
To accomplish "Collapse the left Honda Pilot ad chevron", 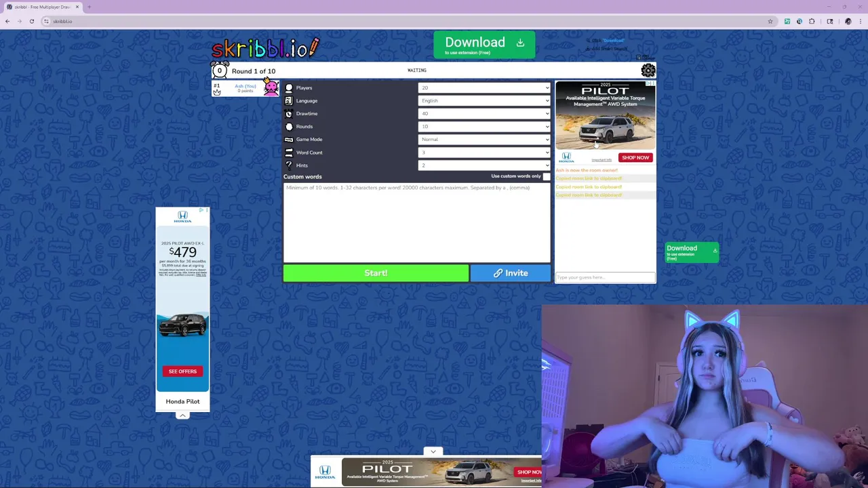I will 182,415.
